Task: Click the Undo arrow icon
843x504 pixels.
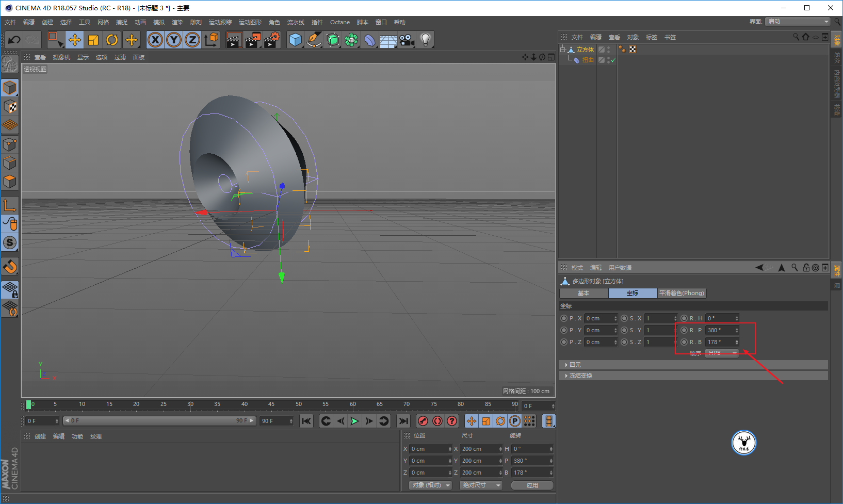Action: tap(14, 40)
